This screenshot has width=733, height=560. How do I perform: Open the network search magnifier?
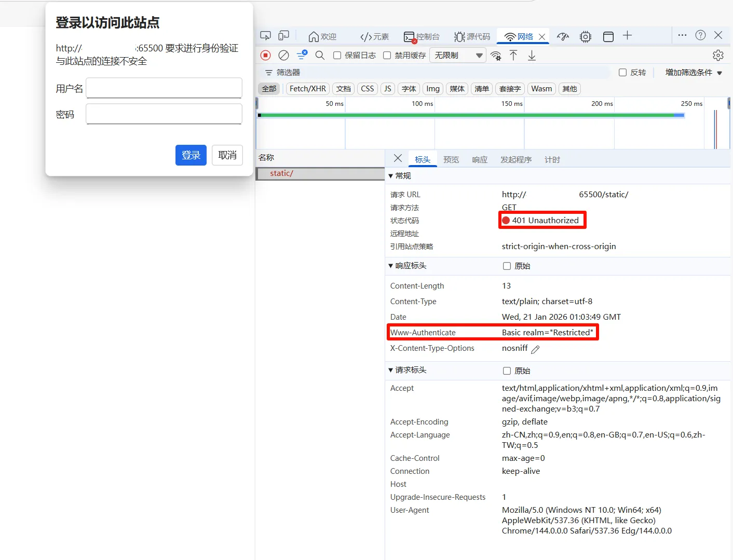click(x=320, y=55)
